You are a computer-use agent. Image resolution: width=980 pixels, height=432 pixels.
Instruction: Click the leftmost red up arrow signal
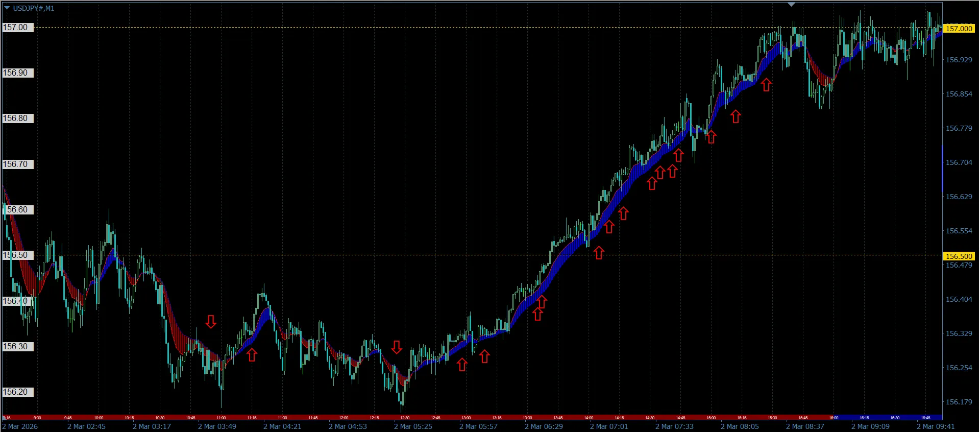(252, 355)
